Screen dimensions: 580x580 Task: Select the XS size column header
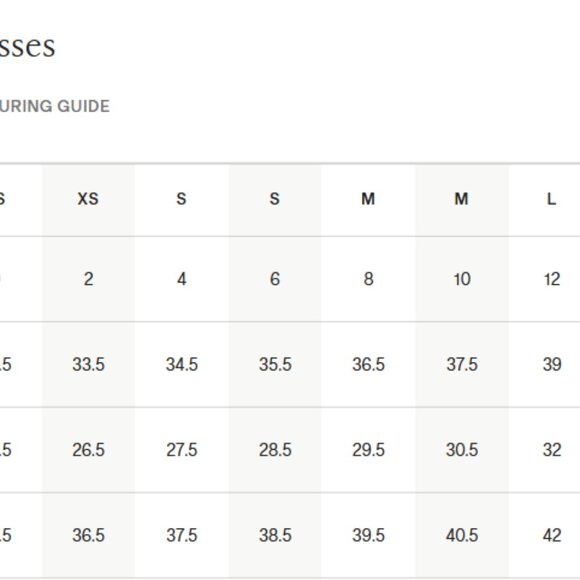pyautogui.click(x=88, y=199)
